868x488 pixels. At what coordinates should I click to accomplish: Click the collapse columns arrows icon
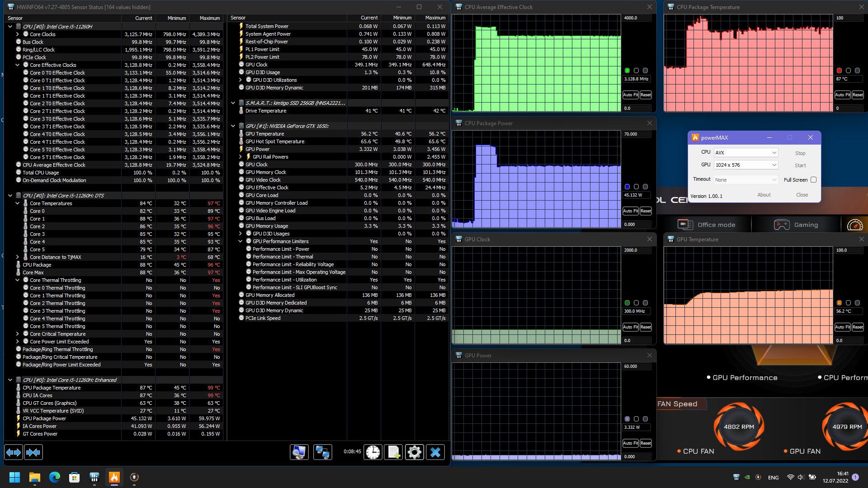click(33, 452)
